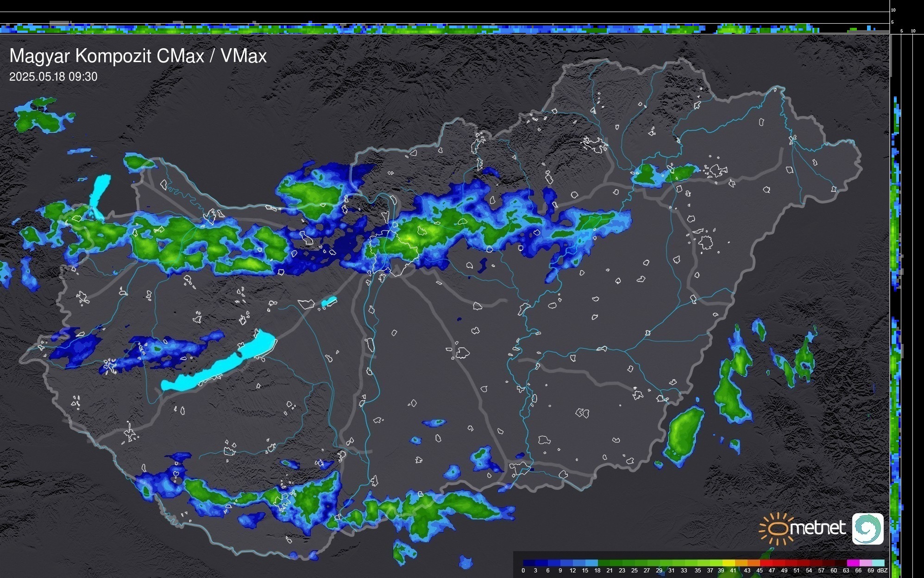Viewport: 924px width, 578px height.
Task: Click the 5 label on right side VMax axis
Action: [x=901, y=31]
